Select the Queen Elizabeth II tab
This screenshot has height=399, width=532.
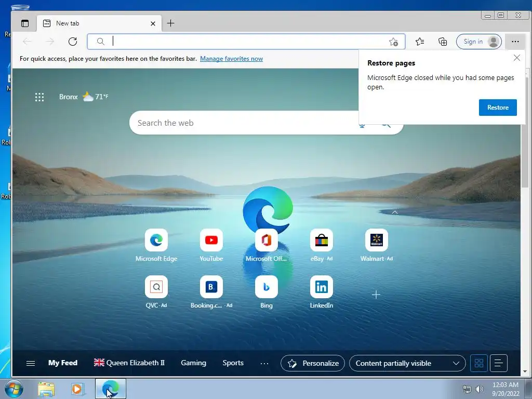click(x=129, y=363)
